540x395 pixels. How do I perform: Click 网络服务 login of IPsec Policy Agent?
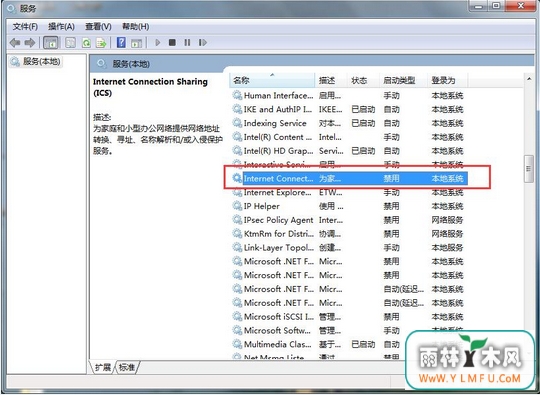pyautogui.click(x=447, y=220)
